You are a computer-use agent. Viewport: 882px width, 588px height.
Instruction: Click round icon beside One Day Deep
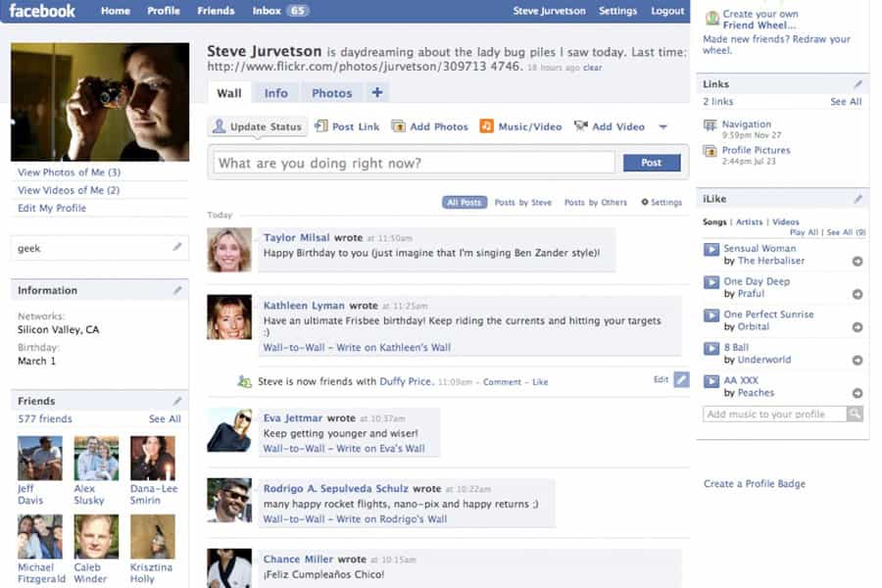857,294
